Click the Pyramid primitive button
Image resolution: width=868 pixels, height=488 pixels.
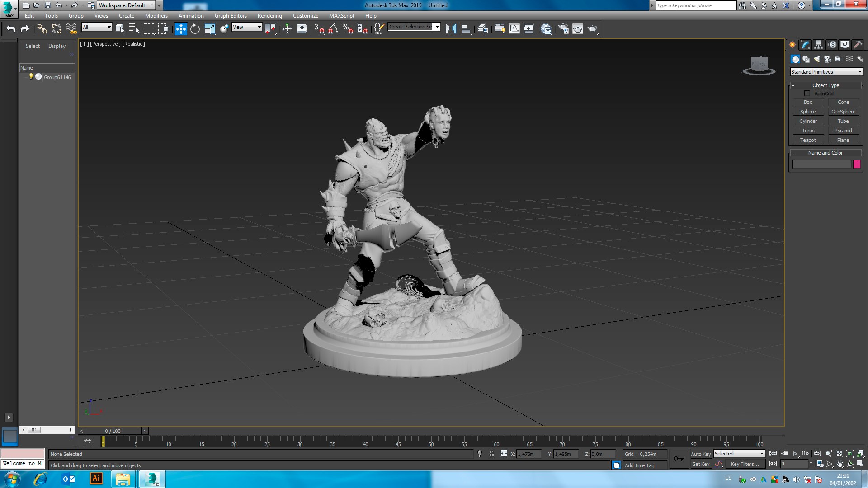point(843,131)
